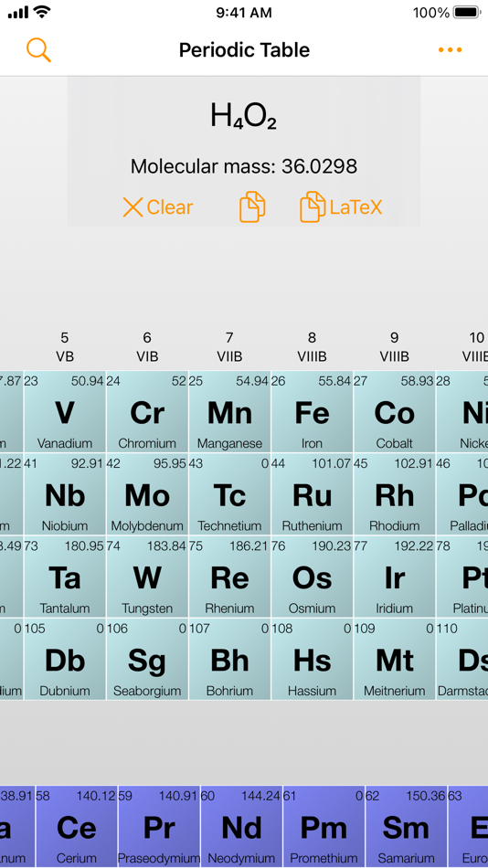Select the Manganese element tile
The width and height of the screenshot is (488, 868).
click(229, 412)
